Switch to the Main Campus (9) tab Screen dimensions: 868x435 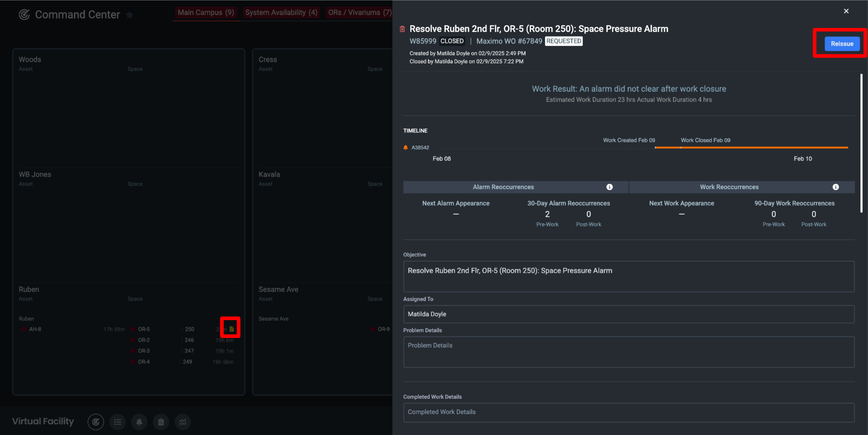(205, 13)
